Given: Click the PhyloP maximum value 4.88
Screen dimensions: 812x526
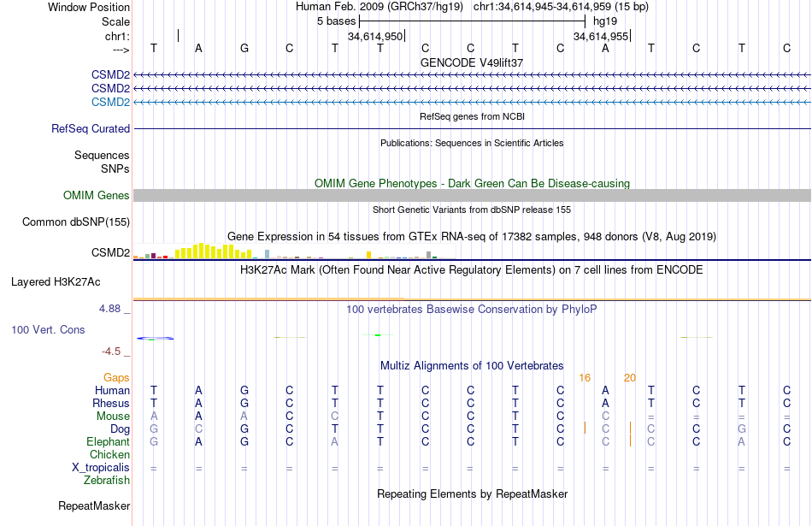Looking at the screenshot, I should point(109,309).
